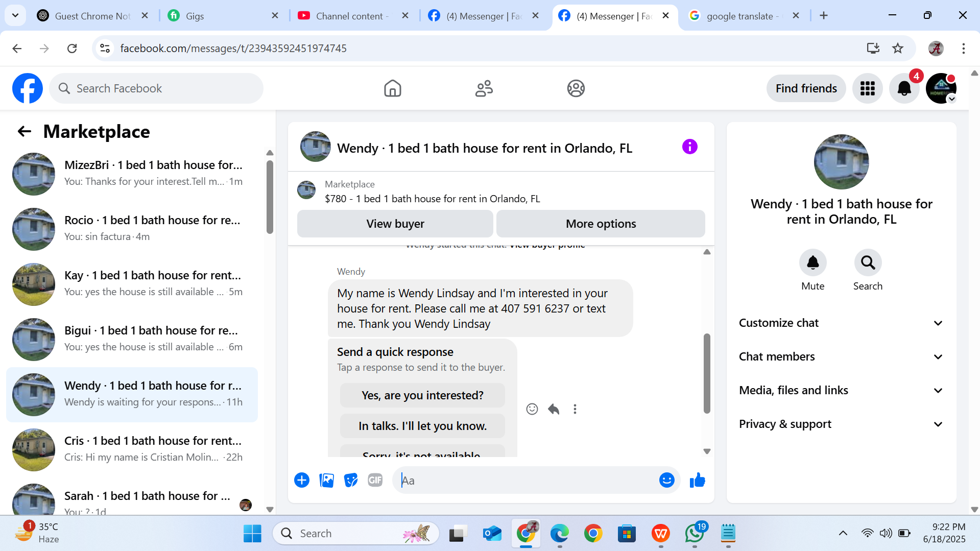980x551 pixels.
Task: Send quick response 'Yes, are you interested?'
Action: [x=422, y=395]
